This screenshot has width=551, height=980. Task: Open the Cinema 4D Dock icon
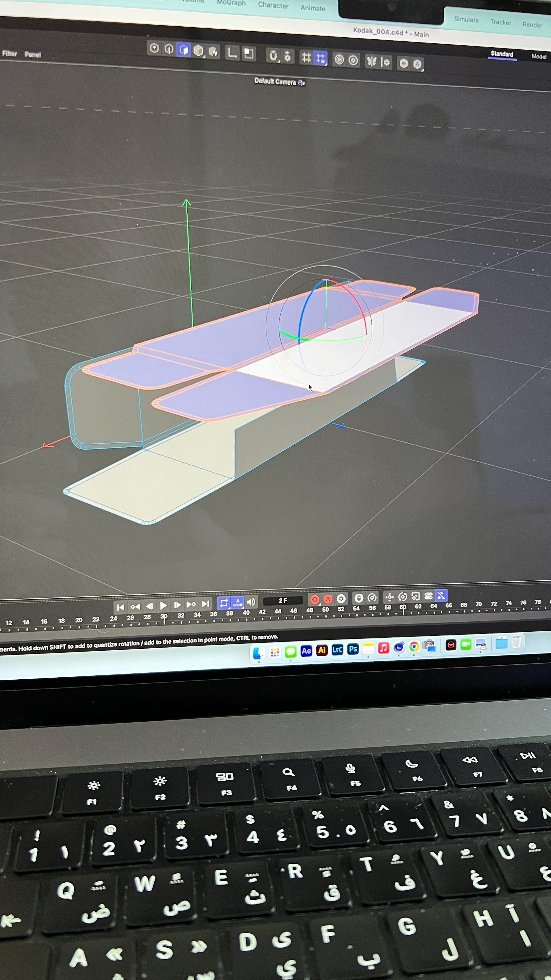pos(399,647)
